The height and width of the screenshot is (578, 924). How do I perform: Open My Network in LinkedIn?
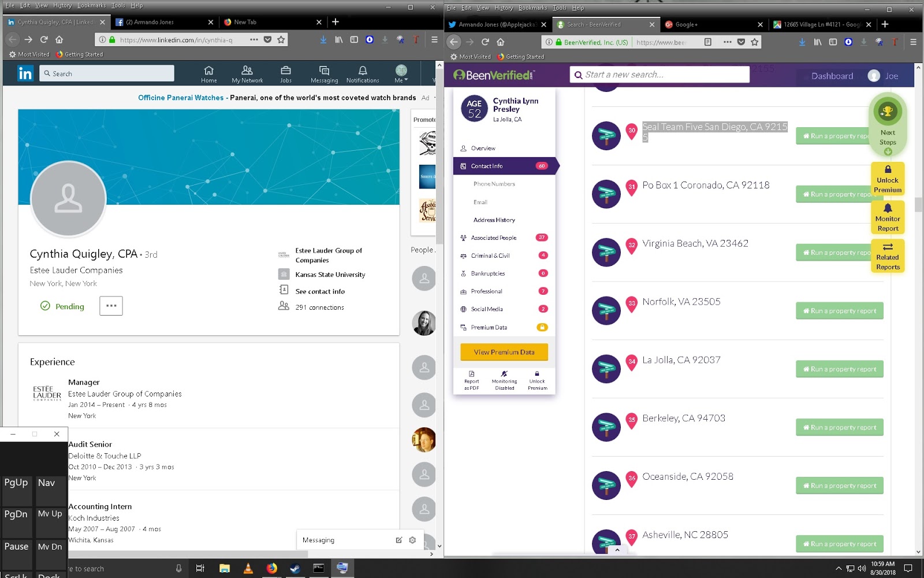(247, 74)
